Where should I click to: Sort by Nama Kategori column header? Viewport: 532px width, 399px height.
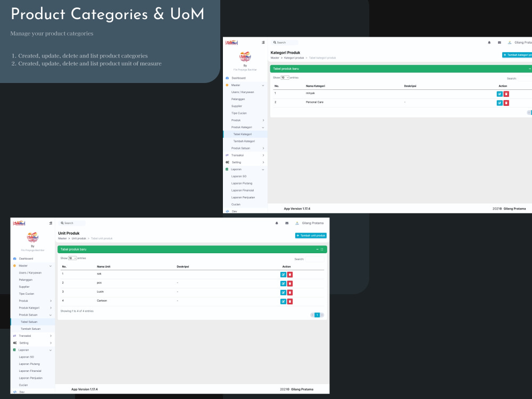tap(315, 86)
